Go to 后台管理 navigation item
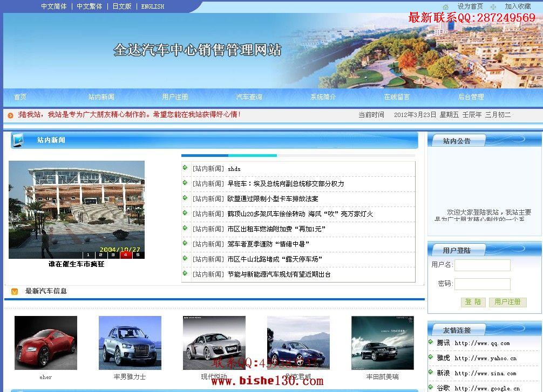The height and width of the screenshot is (392, 543). [x=471, y=97]
